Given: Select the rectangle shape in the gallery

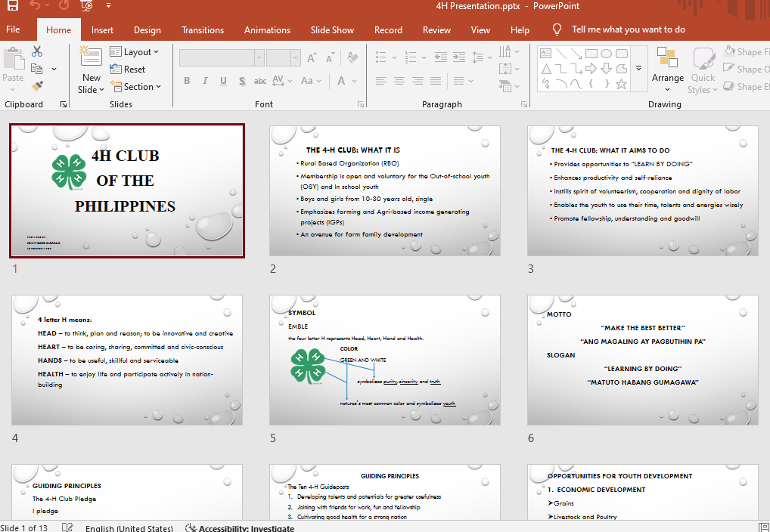Looking at the screenshot, I should pyautogui.click(x=591, y=54).
